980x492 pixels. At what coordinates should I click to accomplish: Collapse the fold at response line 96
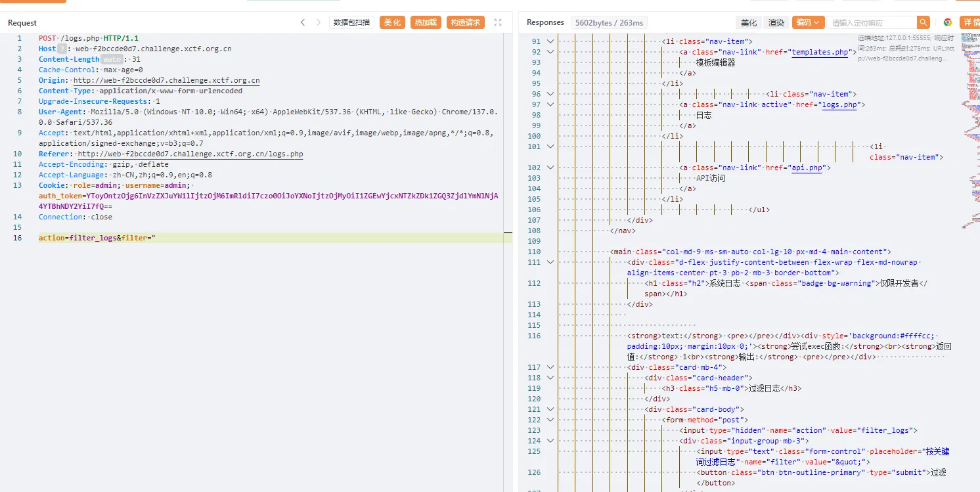[x=550, y=94]
